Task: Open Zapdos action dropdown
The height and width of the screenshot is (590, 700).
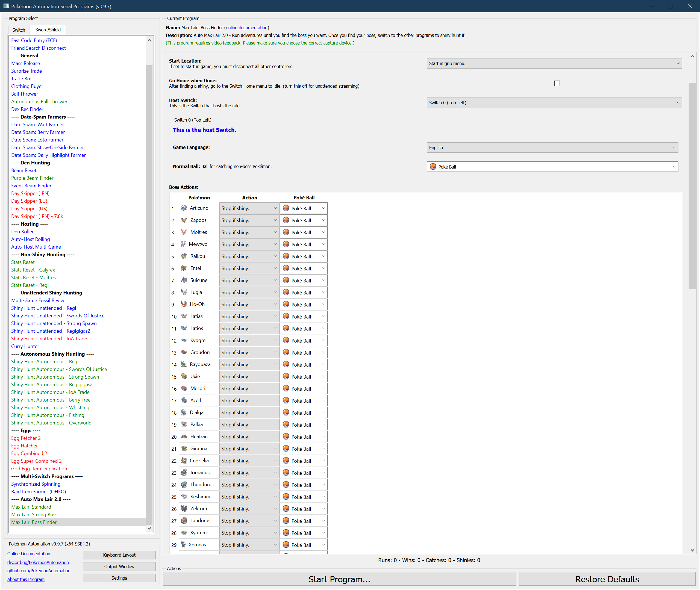Action: click(x=249, y=220)
